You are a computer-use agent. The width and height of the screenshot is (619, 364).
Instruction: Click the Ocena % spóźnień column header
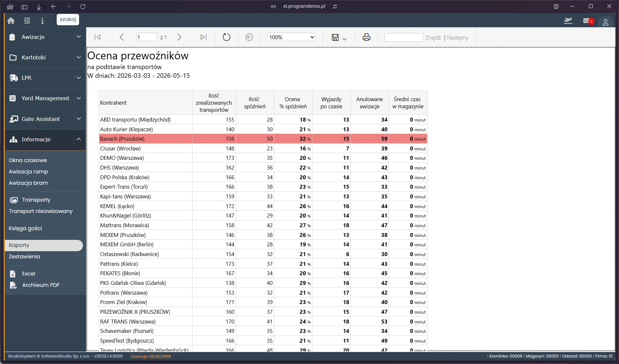293,103
